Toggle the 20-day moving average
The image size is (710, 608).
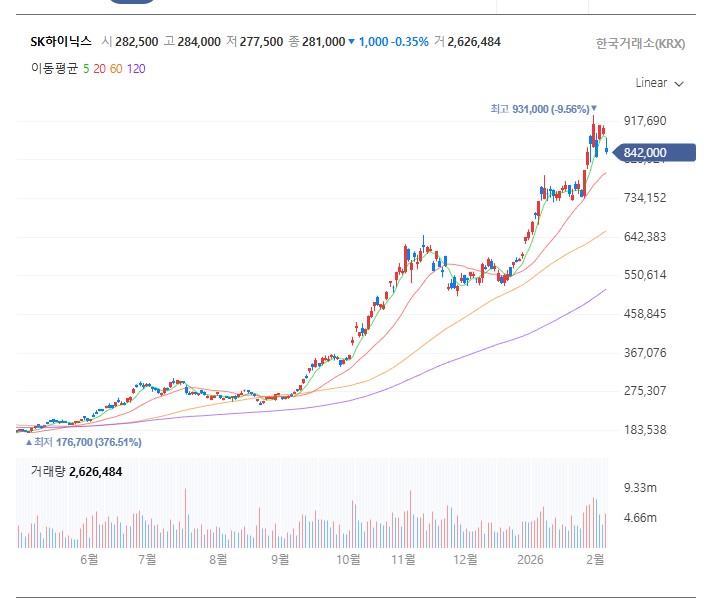99,69
